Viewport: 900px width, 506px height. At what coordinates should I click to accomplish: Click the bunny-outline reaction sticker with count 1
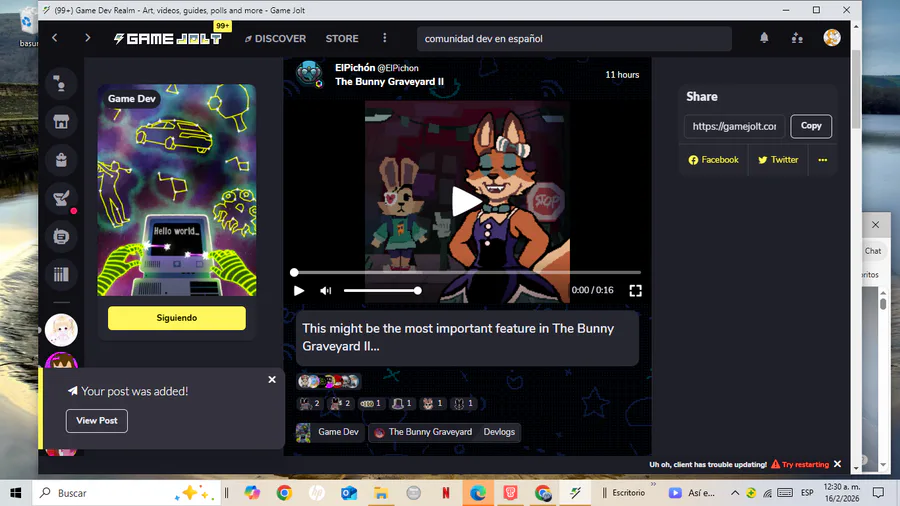tap(464, 404)
